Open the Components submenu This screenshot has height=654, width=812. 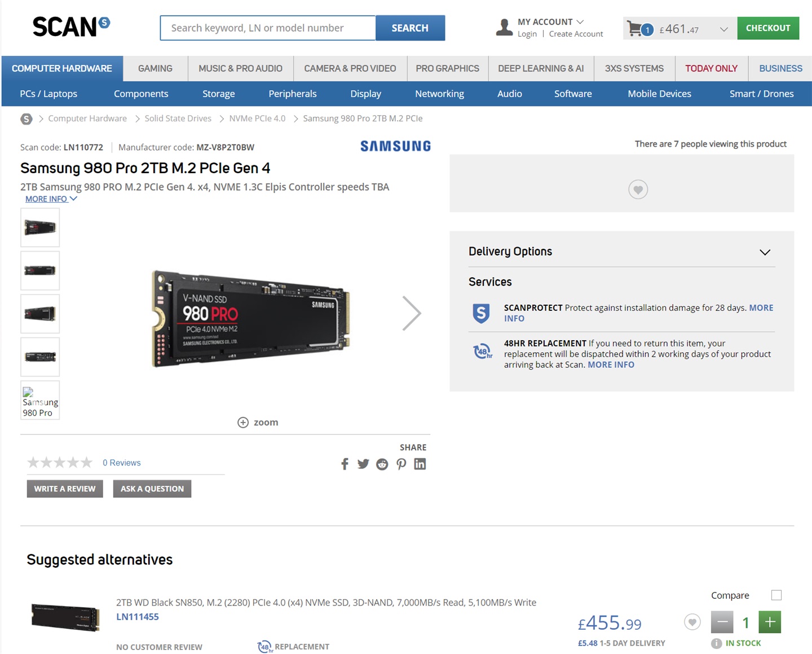tap(141, 94)
